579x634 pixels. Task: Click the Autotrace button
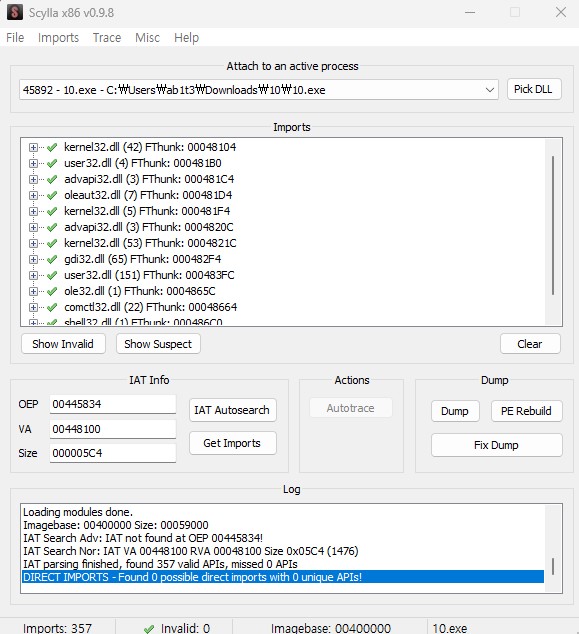(351, 408)
